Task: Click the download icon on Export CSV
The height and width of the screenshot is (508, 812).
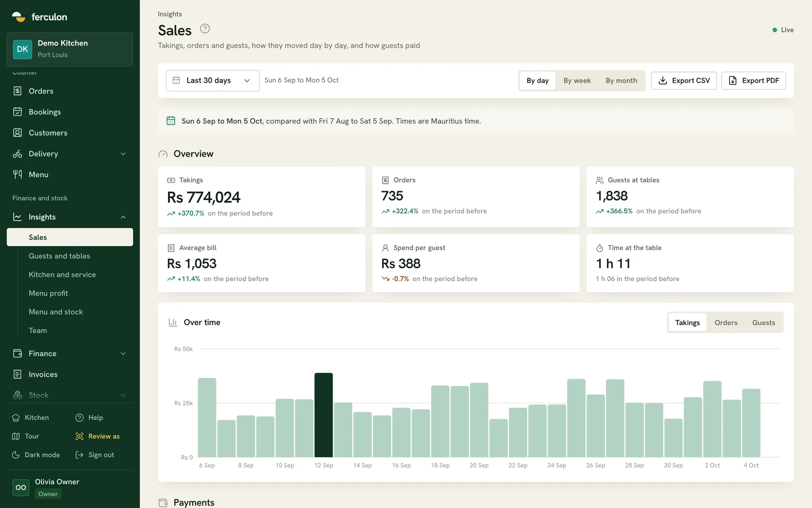Action: [663, 80]
